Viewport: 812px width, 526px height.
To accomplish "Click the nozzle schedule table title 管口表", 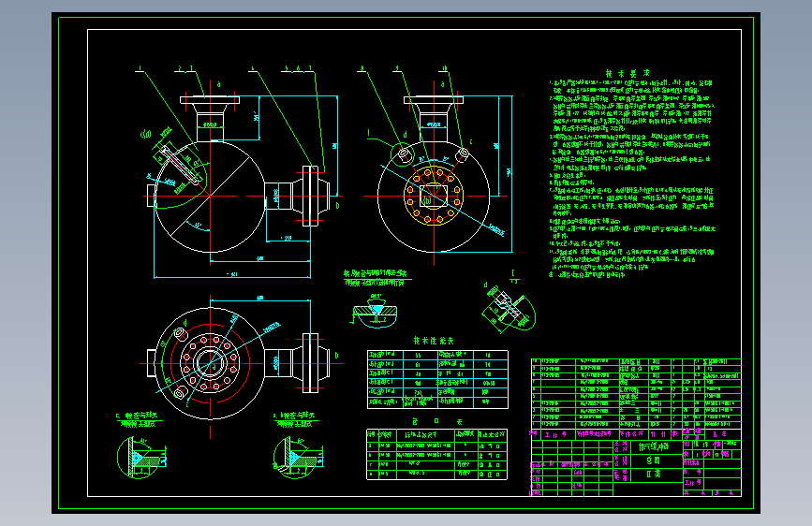I will (437, 421).
